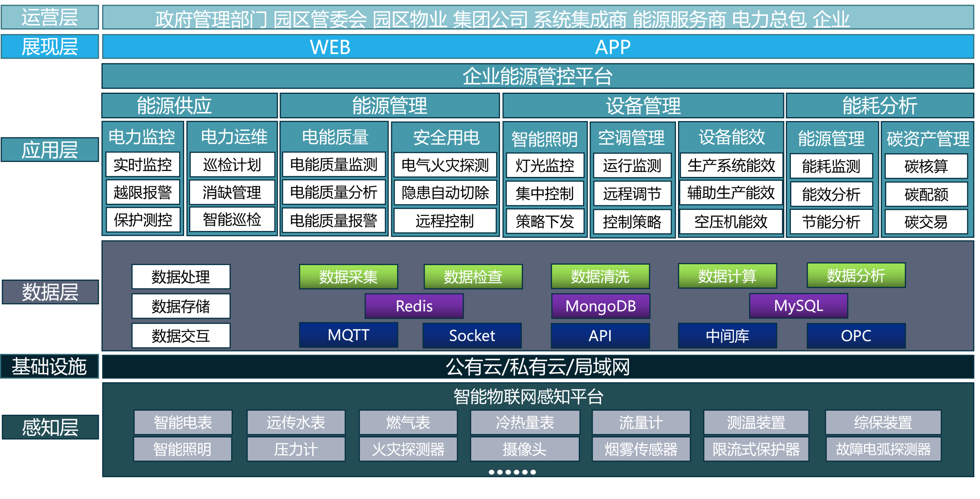The height and width of the screenshot is (499, 980).
Task: Open the MongoDB storage block
Action: click(x=600, y=306)
